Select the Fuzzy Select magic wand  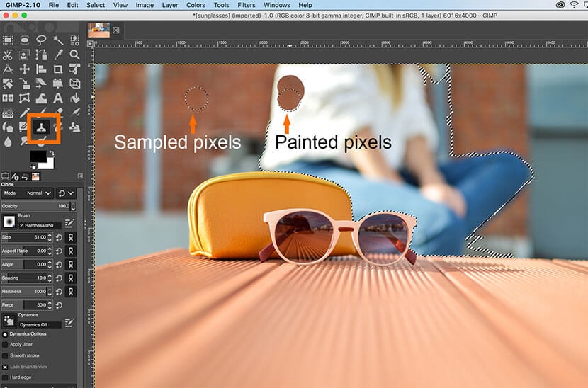coord(58,40)
